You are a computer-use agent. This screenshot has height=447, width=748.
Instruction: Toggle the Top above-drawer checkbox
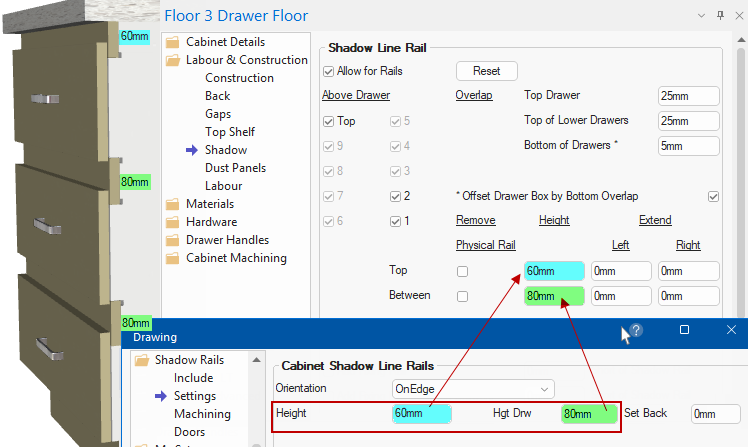(x=328, y=121)
